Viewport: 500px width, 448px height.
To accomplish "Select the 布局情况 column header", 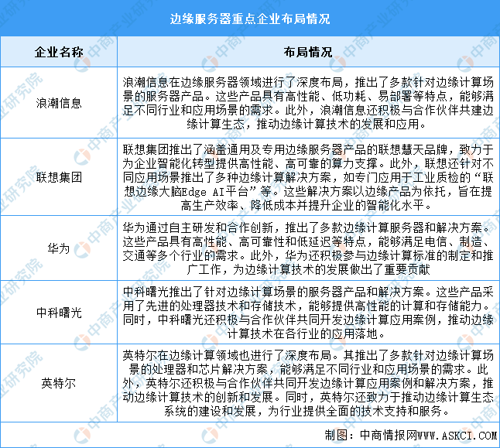I will 308,52.
